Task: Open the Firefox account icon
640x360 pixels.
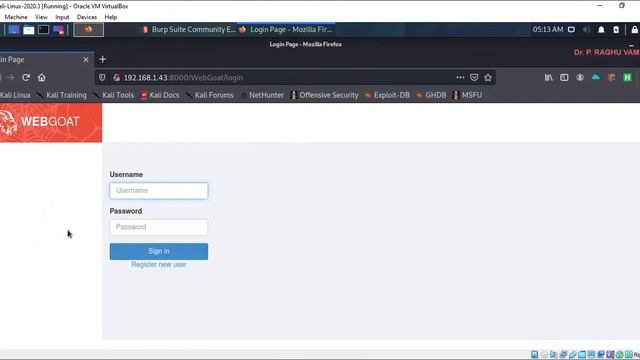Action: (x=580, y=78)
